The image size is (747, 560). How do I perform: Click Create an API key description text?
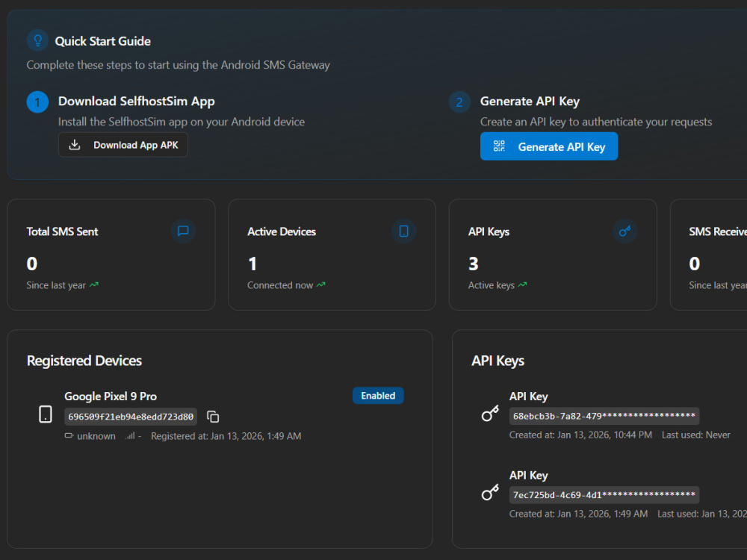pyautogui.click(x=596, y=122)
